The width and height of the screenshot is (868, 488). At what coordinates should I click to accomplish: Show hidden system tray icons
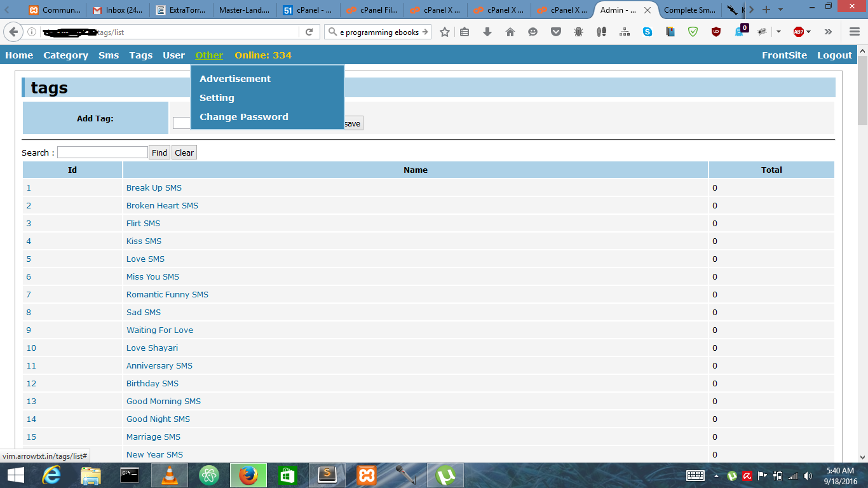(717, 475)
